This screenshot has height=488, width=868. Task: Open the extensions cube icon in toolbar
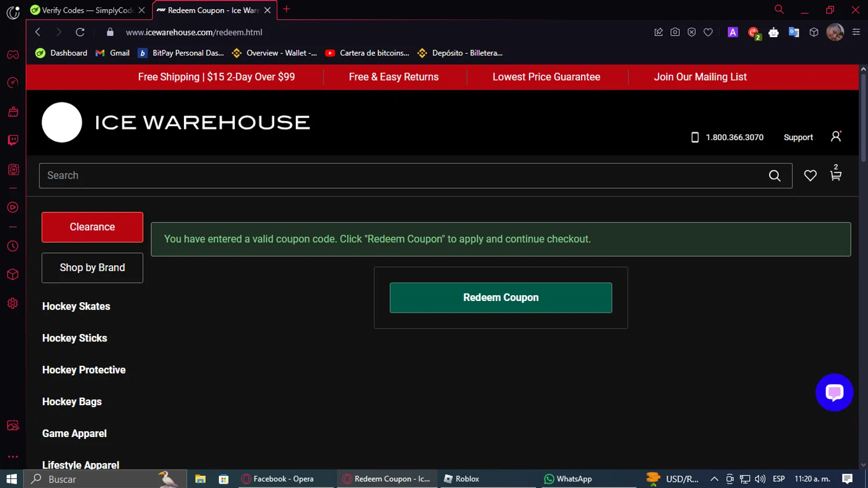(814, 32)
